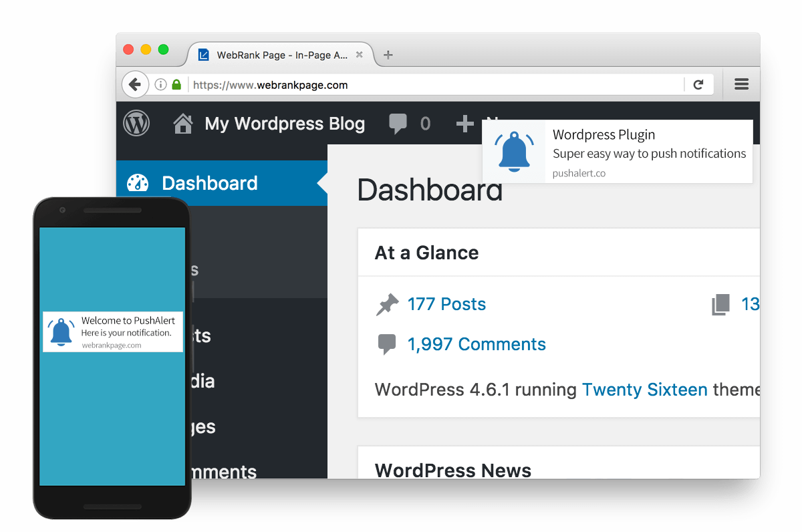802x532 pixels.
Task: Open the comments bubble icon showing 0
Action: tap(398, 123)
